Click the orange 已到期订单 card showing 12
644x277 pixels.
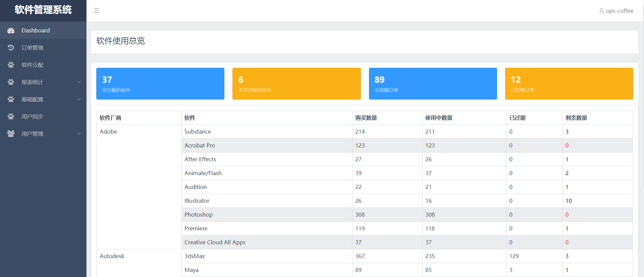(569, 84)
